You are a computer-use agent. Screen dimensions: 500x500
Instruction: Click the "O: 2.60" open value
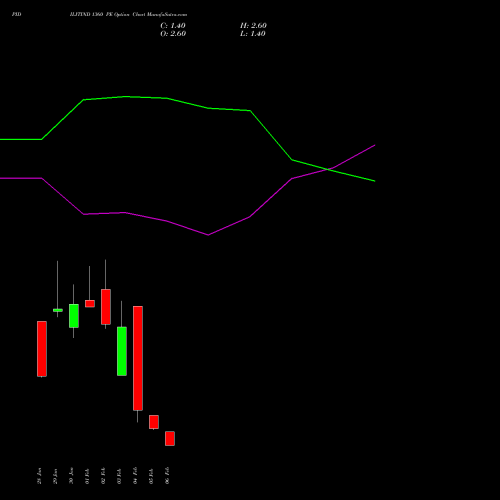click(x=173, y=34)
